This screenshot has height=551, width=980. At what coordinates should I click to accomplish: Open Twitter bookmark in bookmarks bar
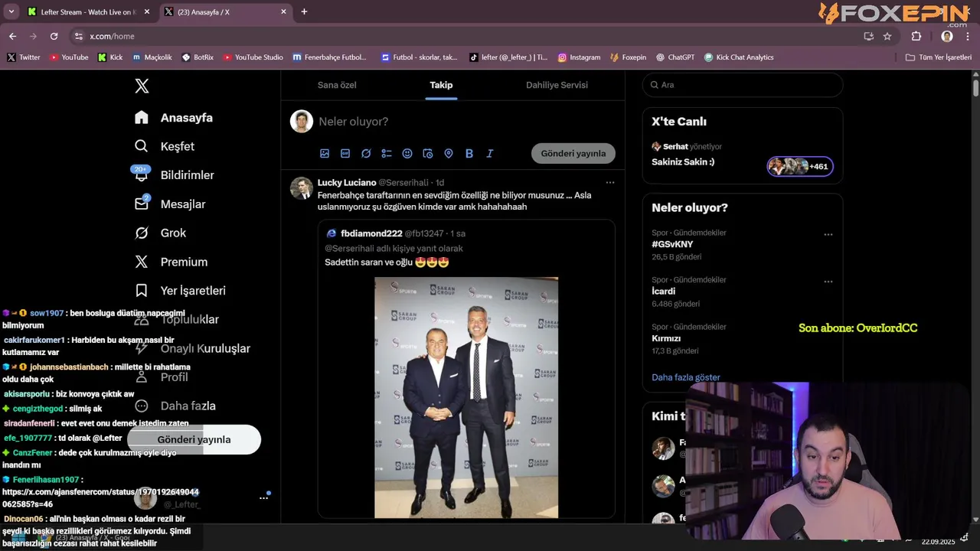tap(24, 57)
